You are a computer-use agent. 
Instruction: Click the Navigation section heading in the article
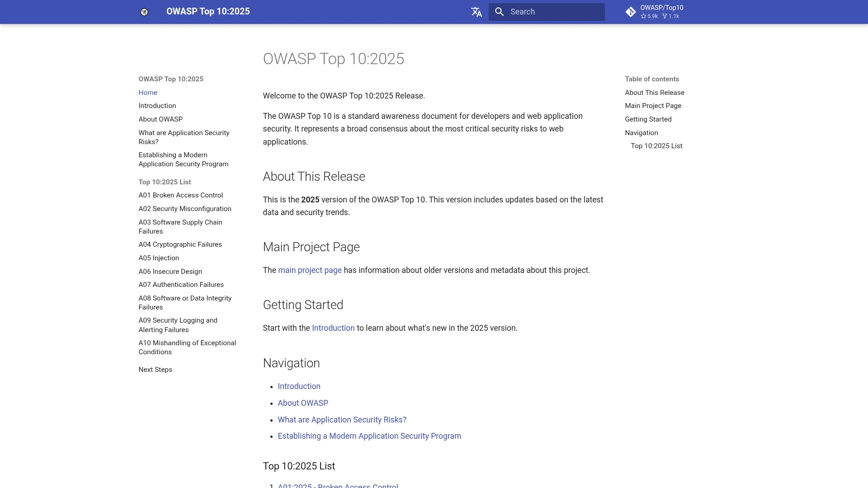pyautogui.click(x=291, y=363)
